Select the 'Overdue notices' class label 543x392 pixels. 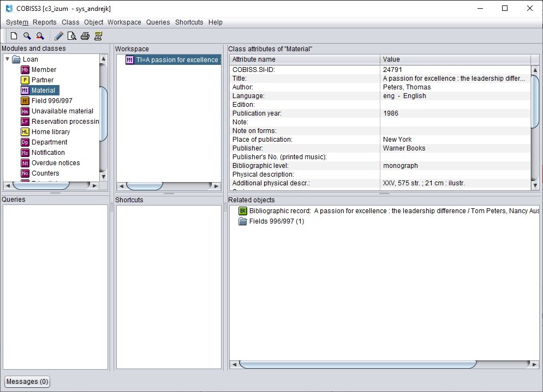pos(56,163)
